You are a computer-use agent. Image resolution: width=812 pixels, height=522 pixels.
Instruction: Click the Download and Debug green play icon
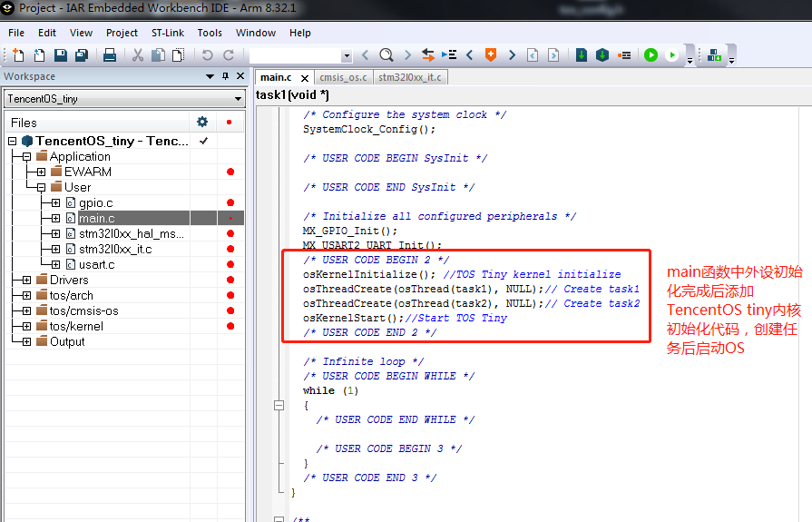click(651, 55)
